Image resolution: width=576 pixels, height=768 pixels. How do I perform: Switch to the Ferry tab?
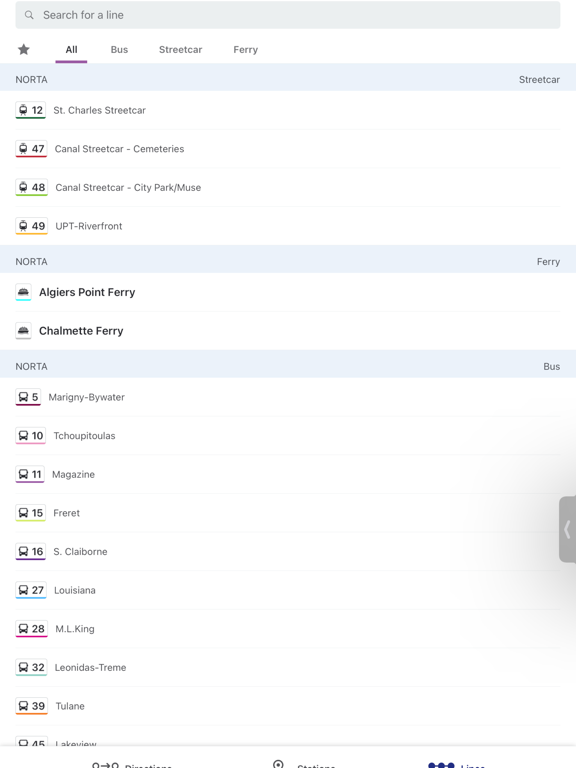click(245, 49)
